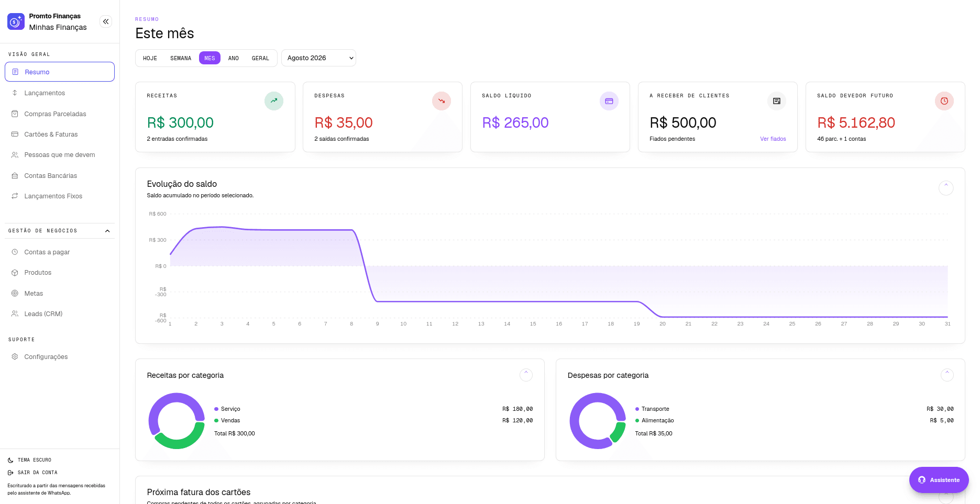Open the Assistente chat button
This screenshot has width=980, height=504.
939,480
